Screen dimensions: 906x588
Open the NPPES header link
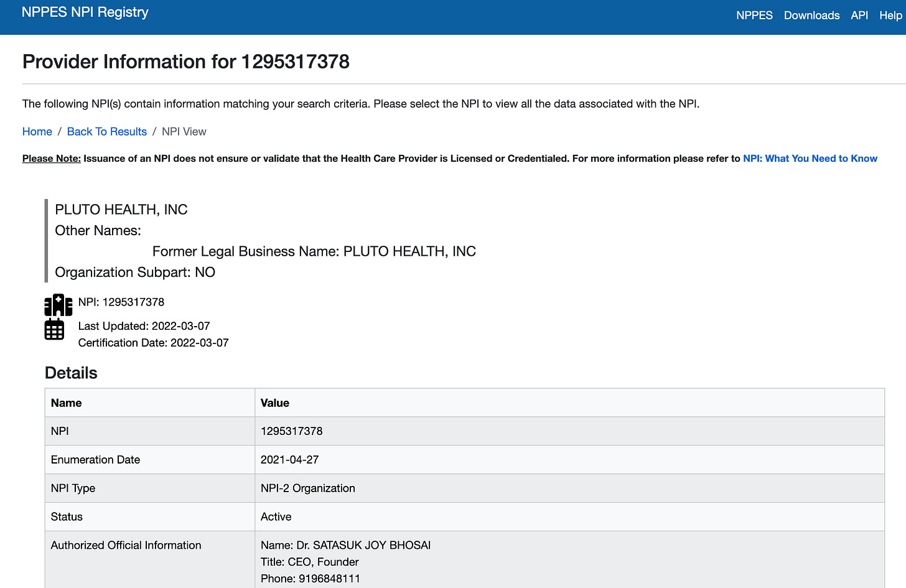[754, 16]
